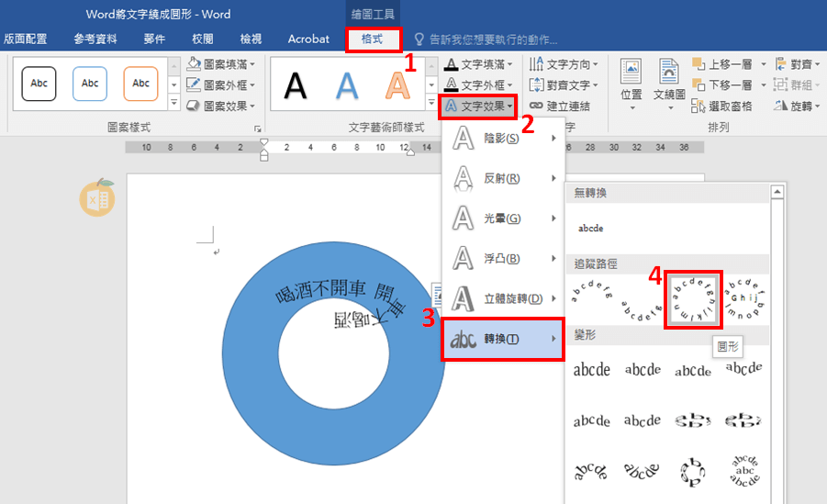Open the 校閱 review tab

203,39
